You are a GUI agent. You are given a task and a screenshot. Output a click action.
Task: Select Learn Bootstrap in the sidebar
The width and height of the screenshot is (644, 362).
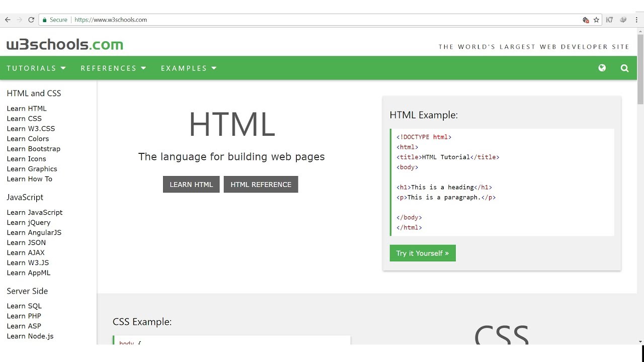point(34,149)
